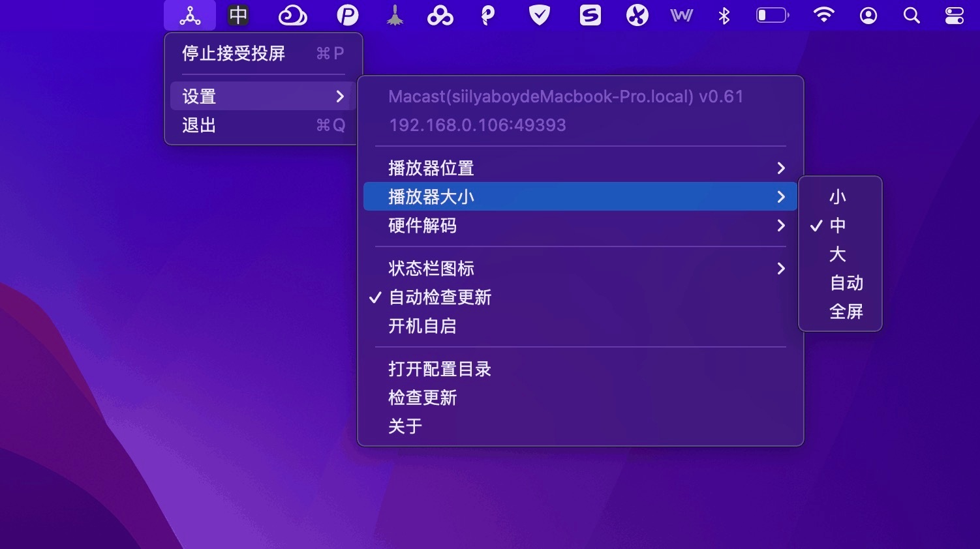Open the Chinese input method icon
This screenshot has width=980, height=549.
[238, 15]
